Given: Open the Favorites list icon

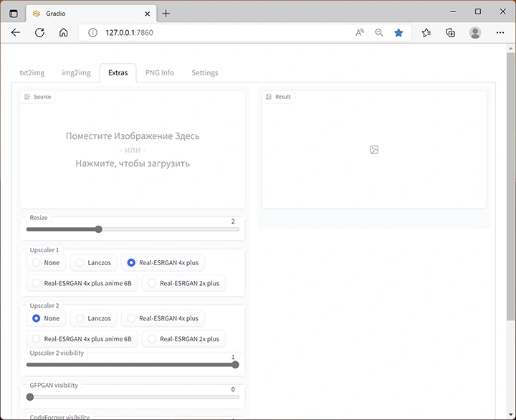Looking at the screenshot, I should [426, 32].
